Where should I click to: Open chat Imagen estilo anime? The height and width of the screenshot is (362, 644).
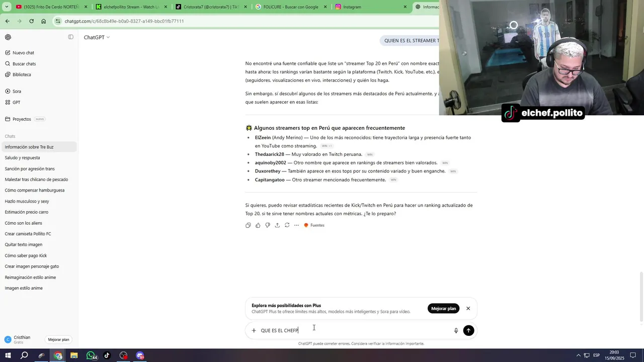click(39, 288)
